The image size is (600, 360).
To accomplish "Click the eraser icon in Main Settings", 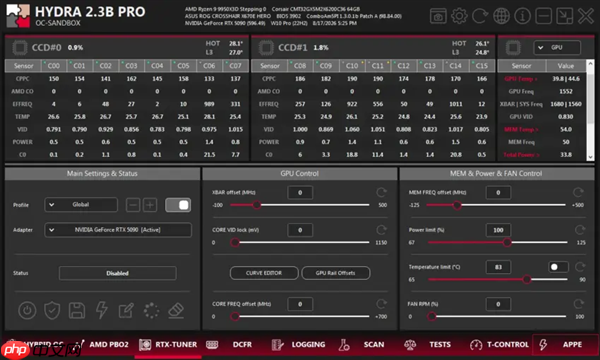I will [176, 310].
